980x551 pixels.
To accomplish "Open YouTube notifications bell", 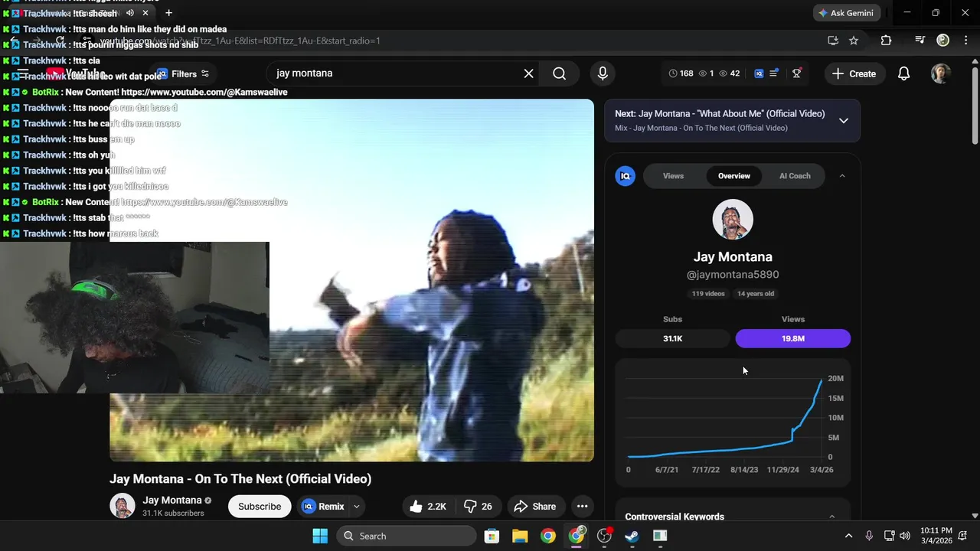I will tap(904, 73).
